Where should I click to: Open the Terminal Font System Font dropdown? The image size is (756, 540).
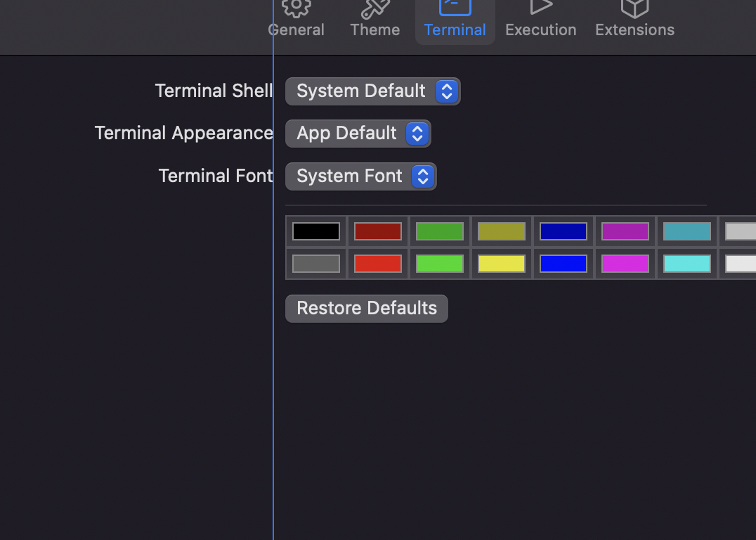pyautogui.click(x=361, y=176)
